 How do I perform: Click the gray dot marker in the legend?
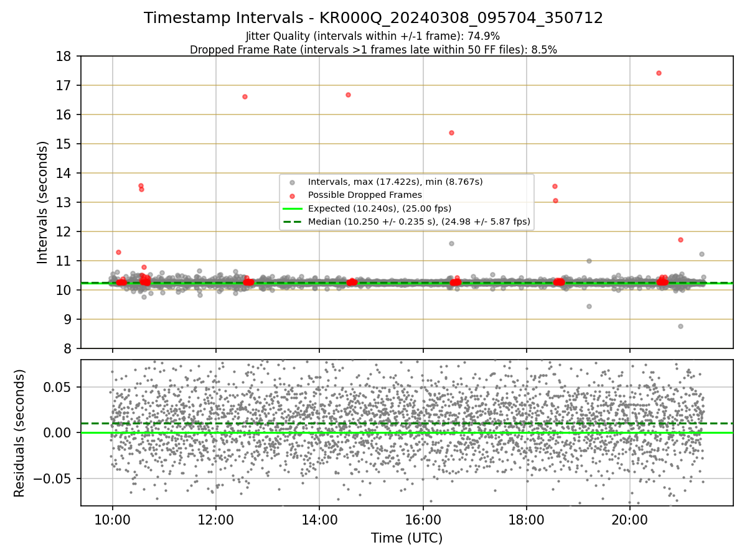pyautogui.click(x=293, y=182)
